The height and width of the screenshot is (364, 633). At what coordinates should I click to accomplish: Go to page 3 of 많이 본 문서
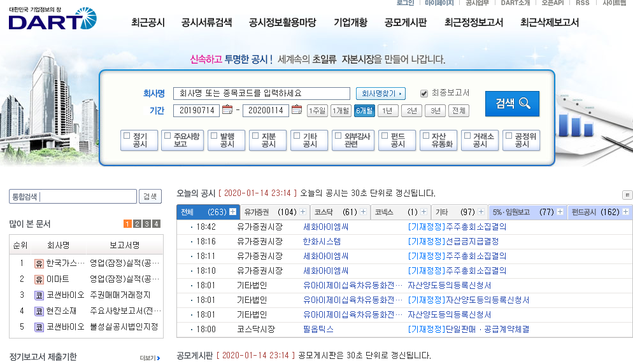coord(146,223)
